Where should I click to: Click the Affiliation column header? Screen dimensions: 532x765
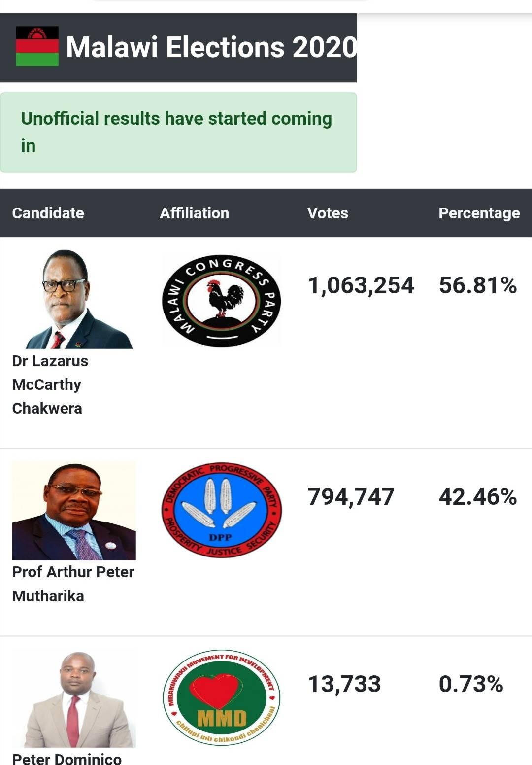pos(194,213)
